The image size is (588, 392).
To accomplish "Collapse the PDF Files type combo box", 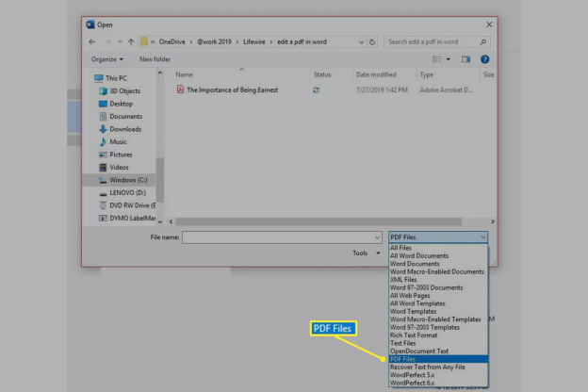I will click(x=438, y=237).
